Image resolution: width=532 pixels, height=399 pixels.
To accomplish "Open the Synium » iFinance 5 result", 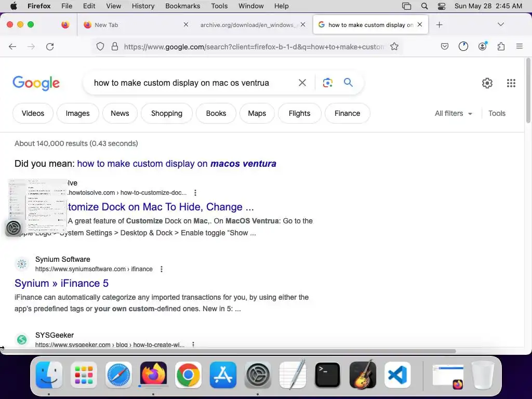I will pyautogui.click(x=61, y=283).
